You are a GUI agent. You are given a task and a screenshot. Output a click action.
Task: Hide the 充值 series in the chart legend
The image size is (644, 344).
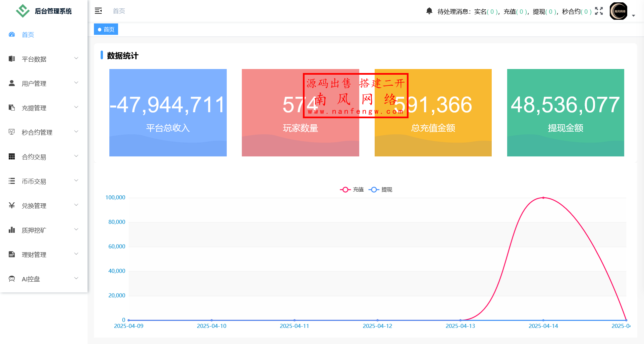352,190
